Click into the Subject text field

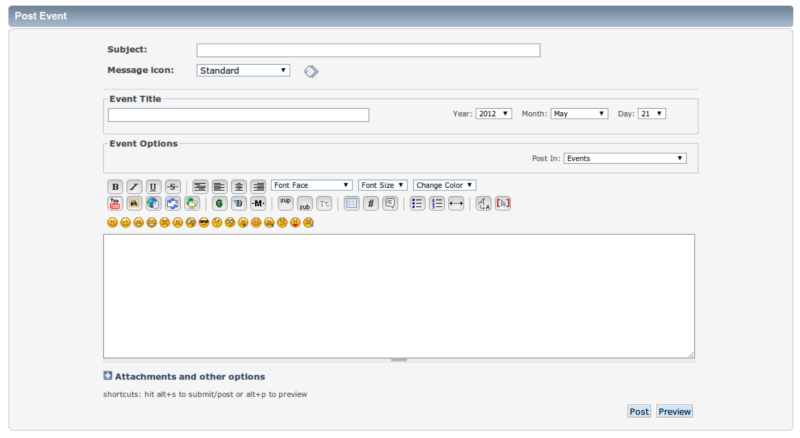368,50
